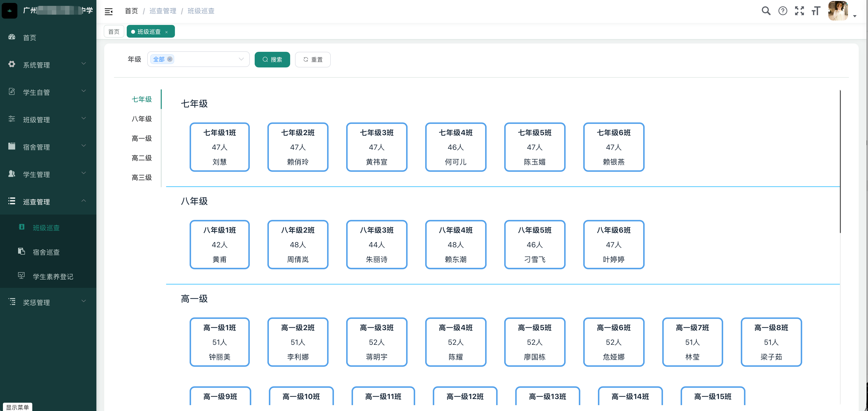Click the 宿舍巡查 document icon
Image resolution: width=868 pixels, height=411 pixels.
click(21, 251)
